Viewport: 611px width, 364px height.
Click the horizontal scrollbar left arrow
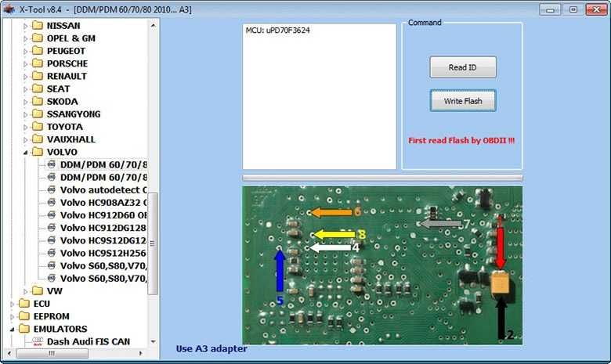(x=9, y=354)
